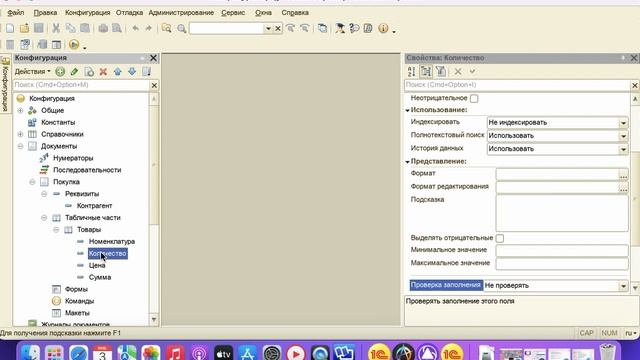This screenshot has height=360, width=640.
Task: Click configuration tree scrollbar down arrow
Action: (154, 320)
